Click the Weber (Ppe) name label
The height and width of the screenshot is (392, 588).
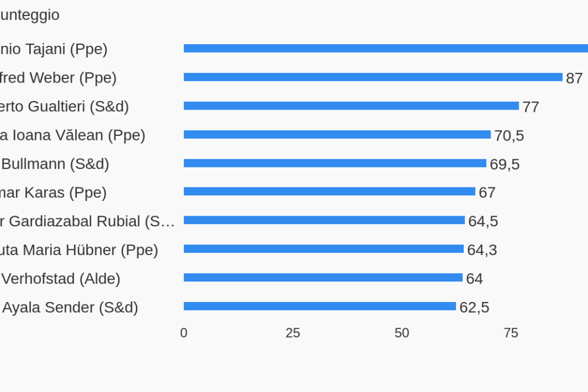click(58, 78)
